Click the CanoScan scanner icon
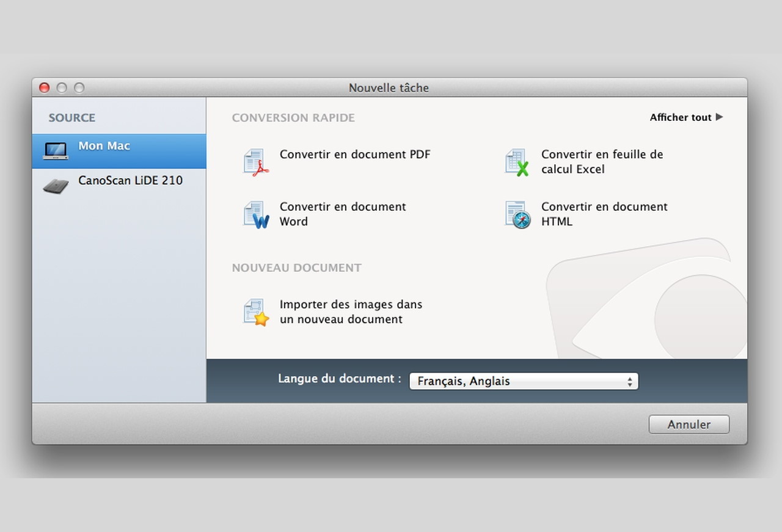The height and width of the screenshot is (532, 782). point(56,186)
